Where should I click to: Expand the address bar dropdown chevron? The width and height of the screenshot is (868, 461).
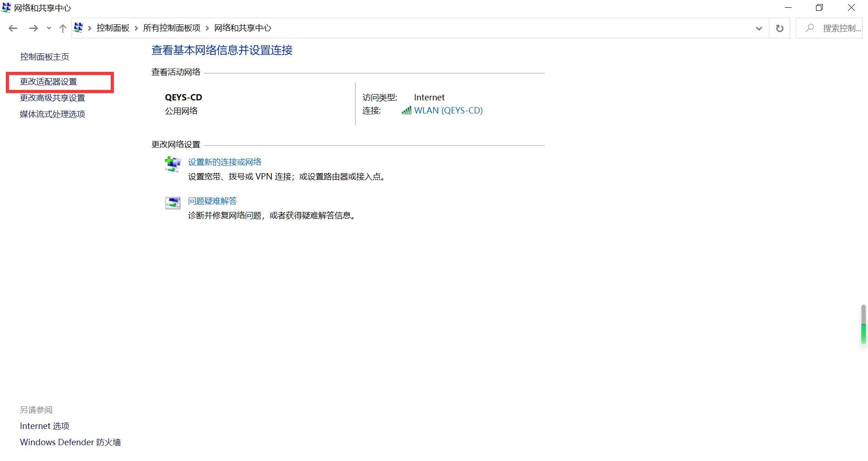click(x=758, y=28)
